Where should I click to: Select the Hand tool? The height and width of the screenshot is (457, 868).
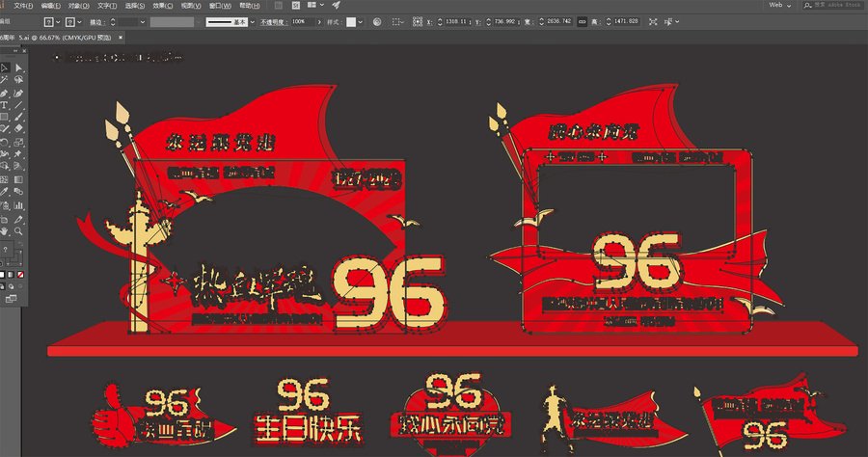(x=5, y=231)
